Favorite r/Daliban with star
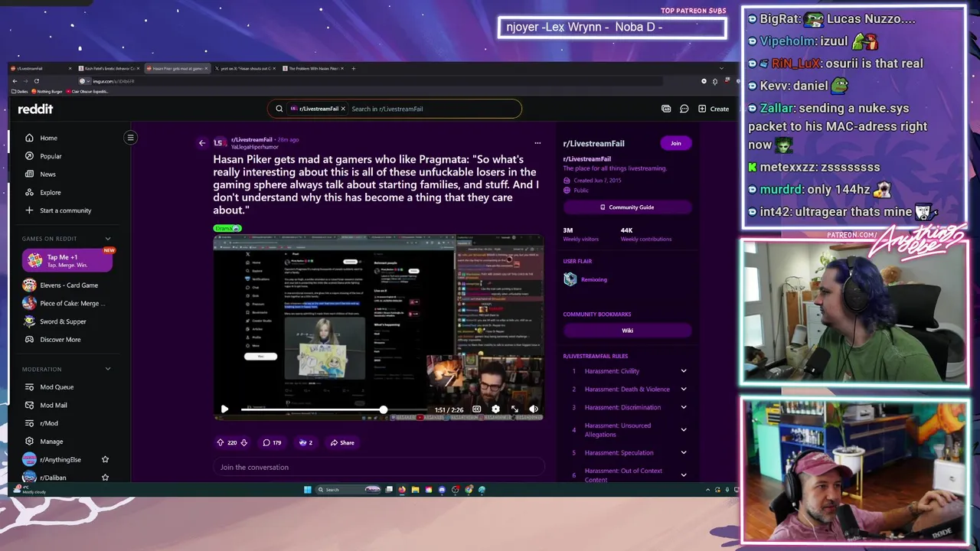The width and height of the screenshot is (980, 551). pyautogui.click(x=106, y=478)
